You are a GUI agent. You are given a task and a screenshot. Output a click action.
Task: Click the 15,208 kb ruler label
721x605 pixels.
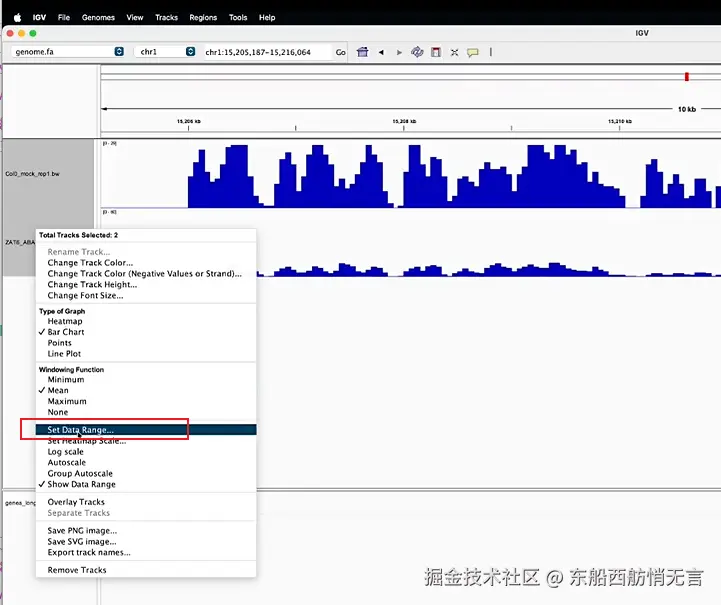[404, 121]
